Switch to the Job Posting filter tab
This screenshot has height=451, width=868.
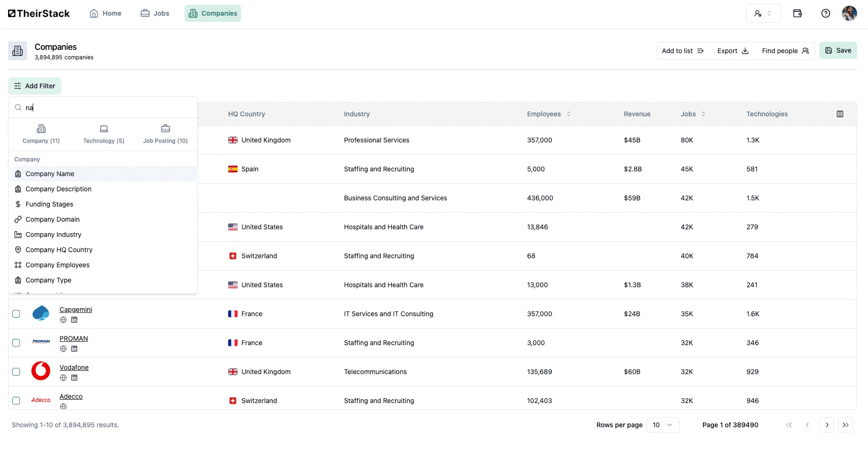pos(165,134)
